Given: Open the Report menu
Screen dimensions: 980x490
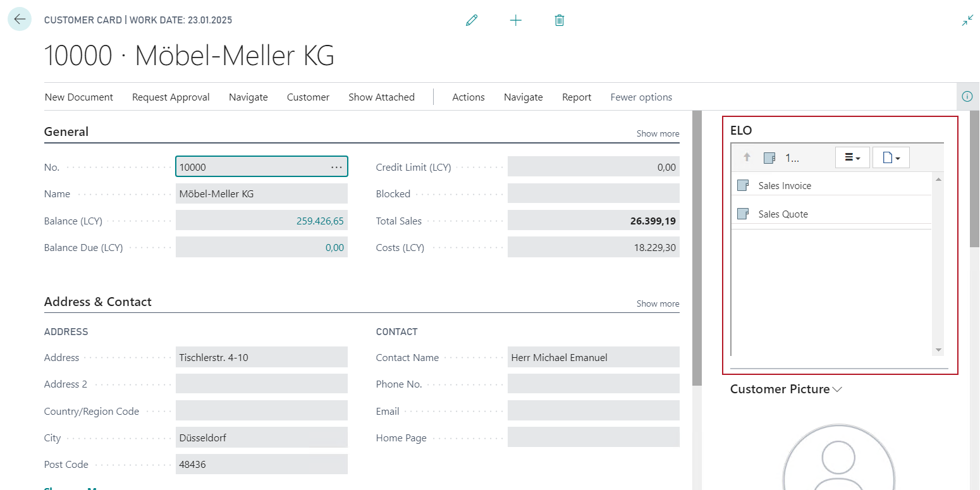Looking at the screenshot, I should (x=576, y=97).
